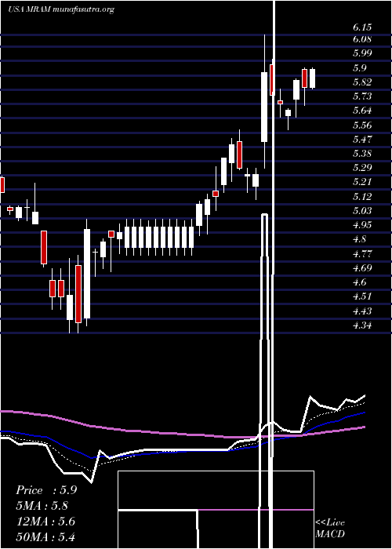
Task: Click the 'Price : 5.9' readout
Action: click(x=46, y=490)
